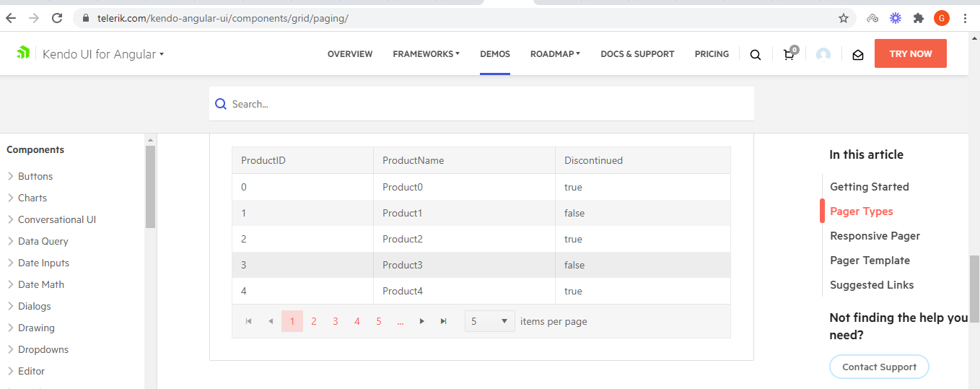Viewport: 980px width, 389px height.
Task: Click the search magnifier icon in navbar
Action: click(755, 54)
